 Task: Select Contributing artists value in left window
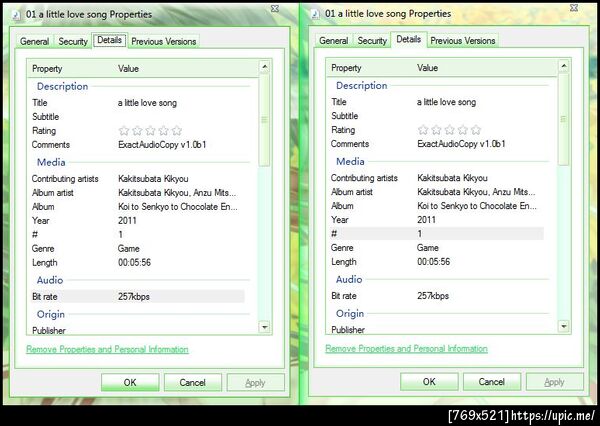[153, 179]
